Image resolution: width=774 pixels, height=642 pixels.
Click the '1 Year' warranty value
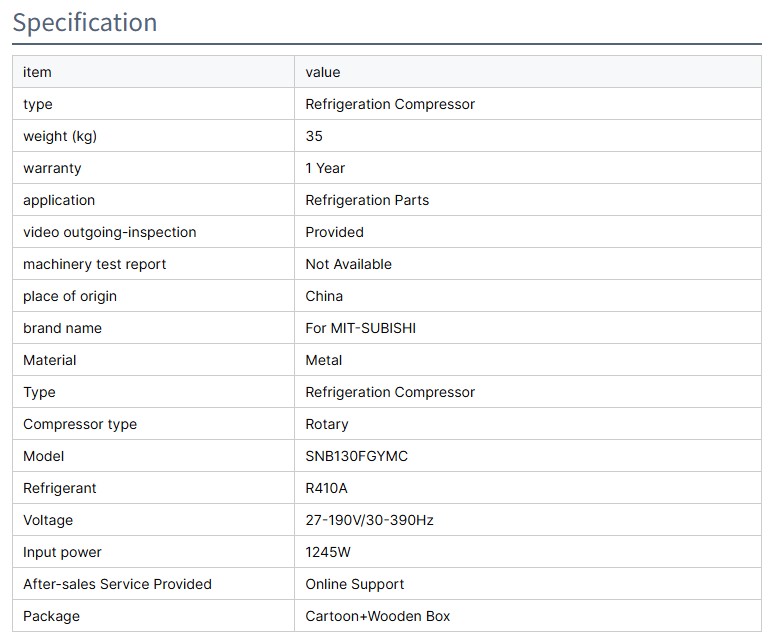click(x=325, y=168)
